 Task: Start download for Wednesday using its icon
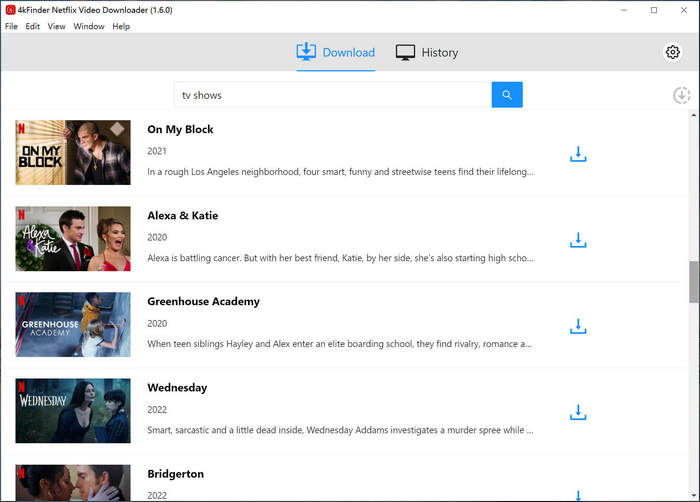pyautogui.click(x=578, y=413)
